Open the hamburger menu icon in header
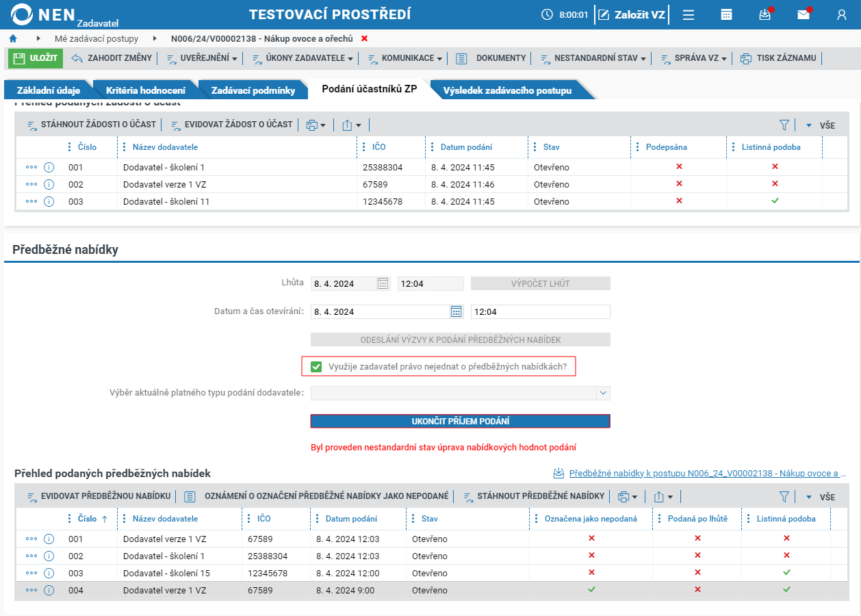The height and width of the screenshot is (616, 861). tap(689, 14)
